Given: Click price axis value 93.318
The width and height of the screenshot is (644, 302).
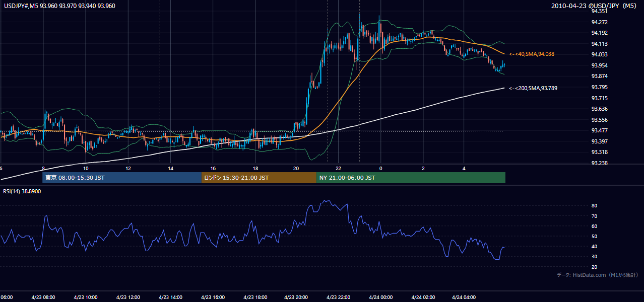Looking at the screenshot, I should tap(599, 152).
